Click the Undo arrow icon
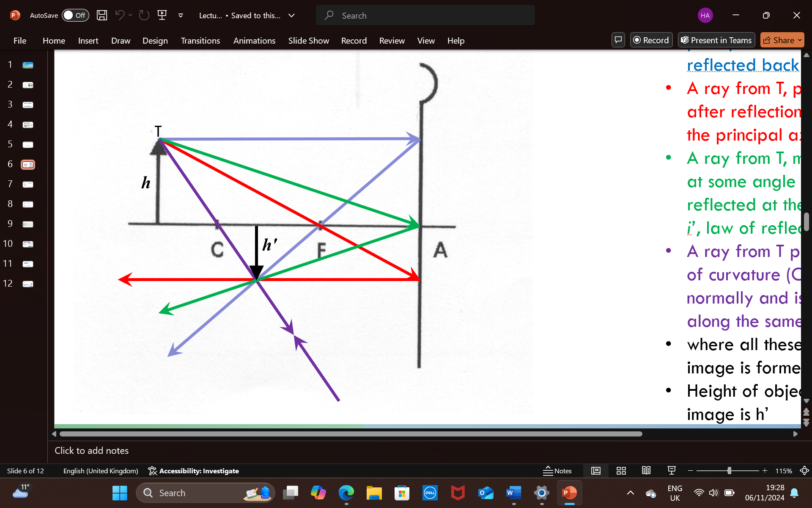 coord(120,15)
